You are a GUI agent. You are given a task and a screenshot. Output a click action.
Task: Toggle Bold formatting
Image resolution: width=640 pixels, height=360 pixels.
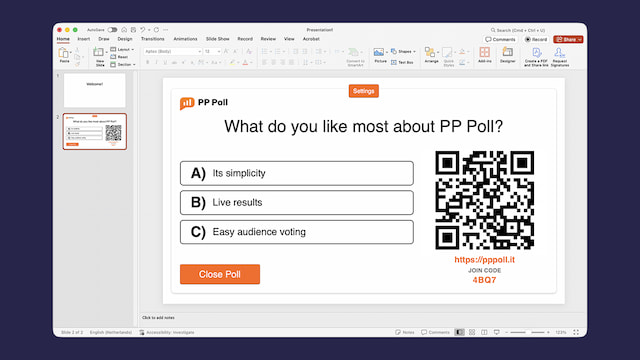pyautogui.click(x=147, y=62)
